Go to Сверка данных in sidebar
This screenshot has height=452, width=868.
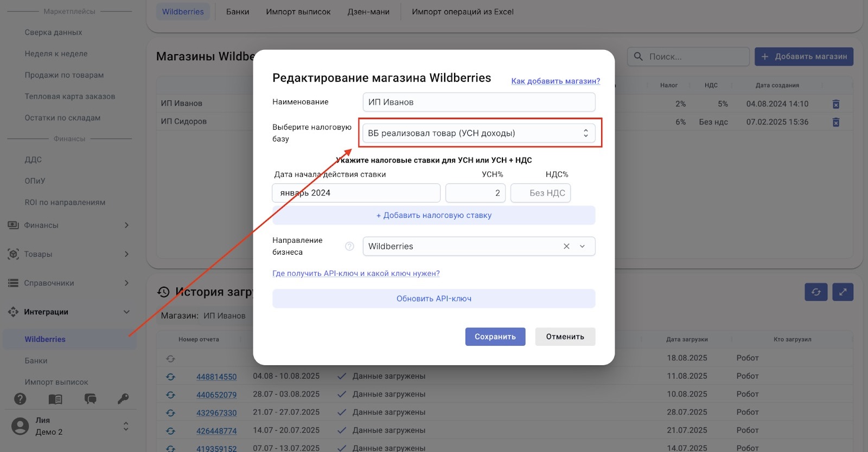point(53,33)
